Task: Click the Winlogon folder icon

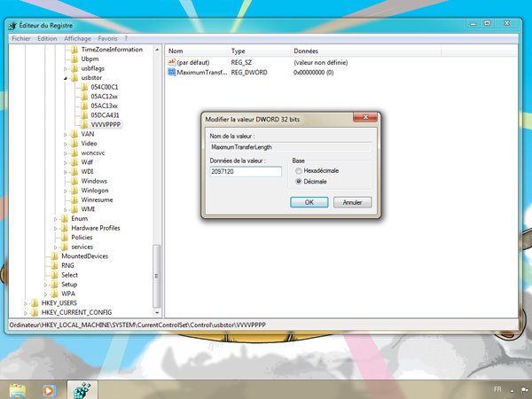Action: [74, 191]
